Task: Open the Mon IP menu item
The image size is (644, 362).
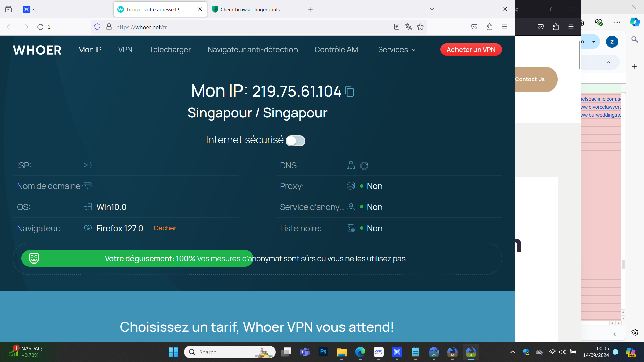Action: pyautogui.click(x=90, y=50)
